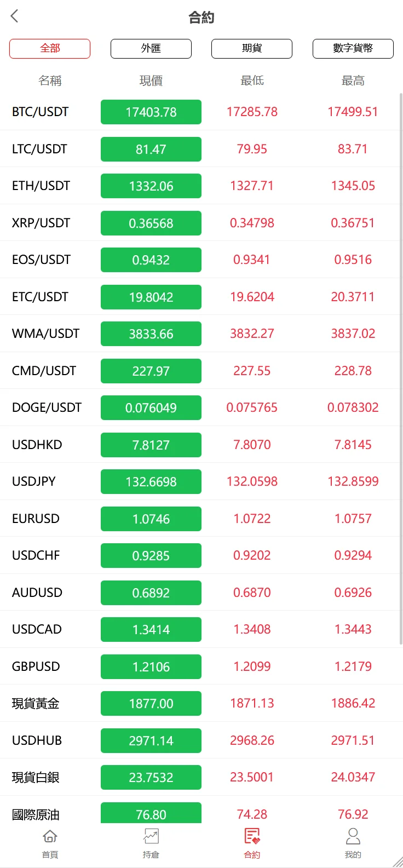Tap the back arrow icon
403x868 pixels.
(15, 16)
